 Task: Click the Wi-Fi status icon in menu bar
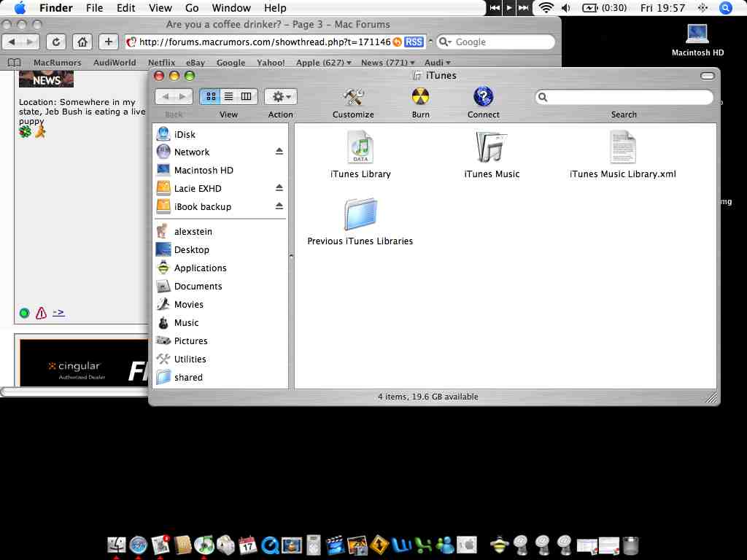tap(546, 7)
